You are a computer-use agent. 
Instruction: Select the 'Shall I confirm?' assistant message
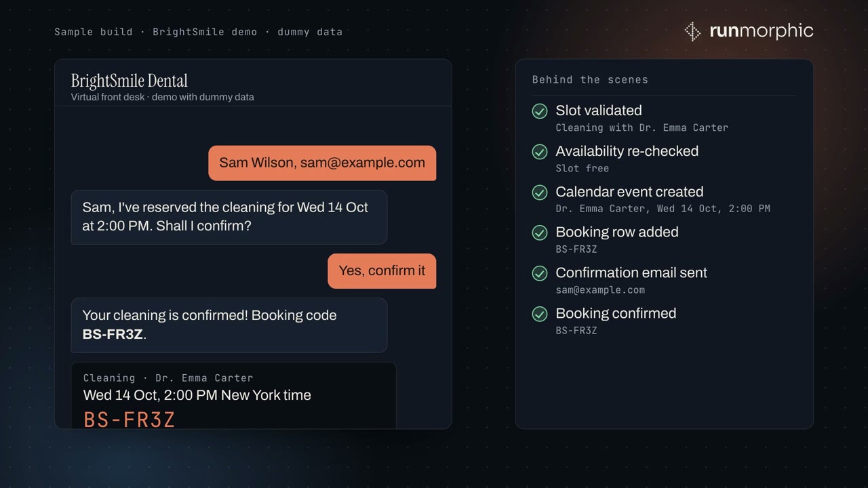click(229, 217)
